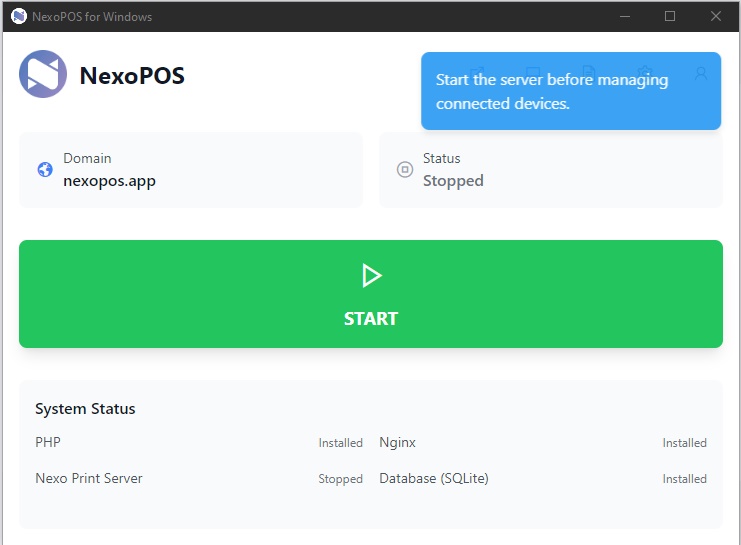Click the 'Stopped' server status value
Image resolution: width=741 pixels, height=545 pixels.
coord(453,181)
